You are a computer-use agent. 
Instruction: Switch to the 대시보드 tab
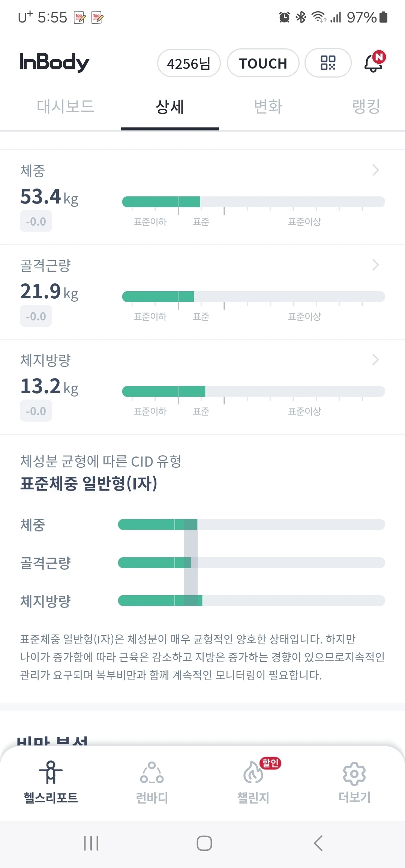tap(65, 106)
